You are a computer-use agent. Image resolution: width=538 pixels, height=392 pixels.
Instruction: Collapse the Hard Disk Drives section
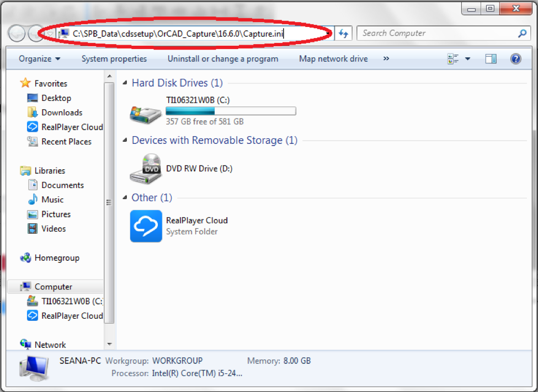click(x=125, y=83)
